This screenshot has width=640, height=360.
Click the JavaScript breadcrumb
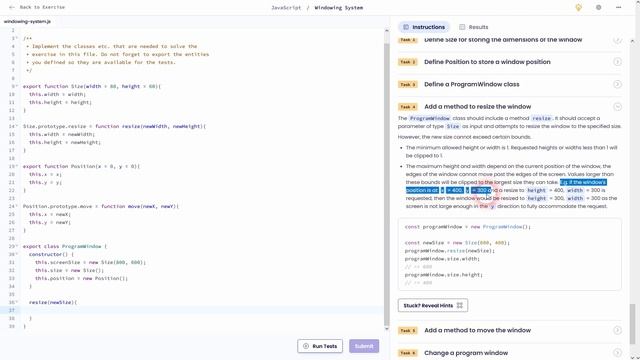coord(286,7)
